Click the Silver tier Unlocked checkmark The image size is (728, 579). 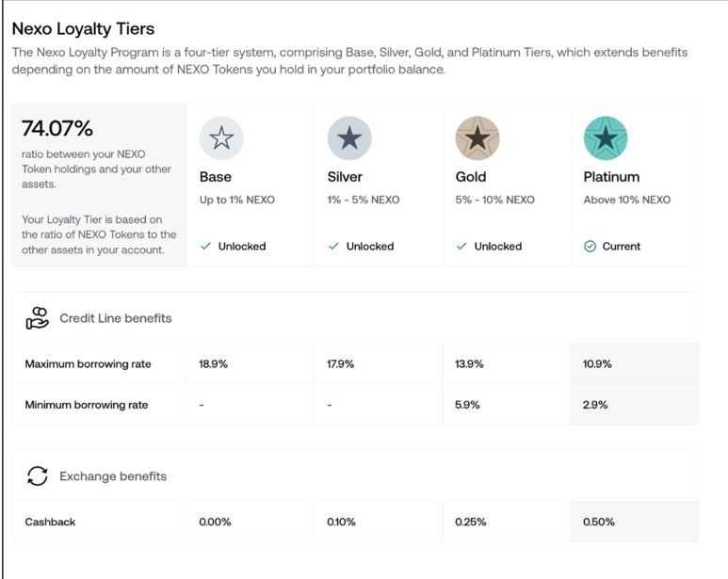[333, 247]
